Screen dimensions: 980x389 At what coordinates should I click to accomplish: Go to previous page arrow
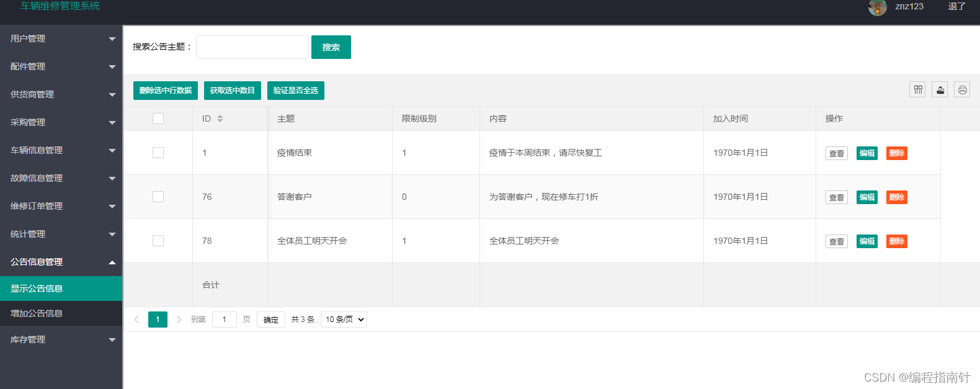[136, 320]
